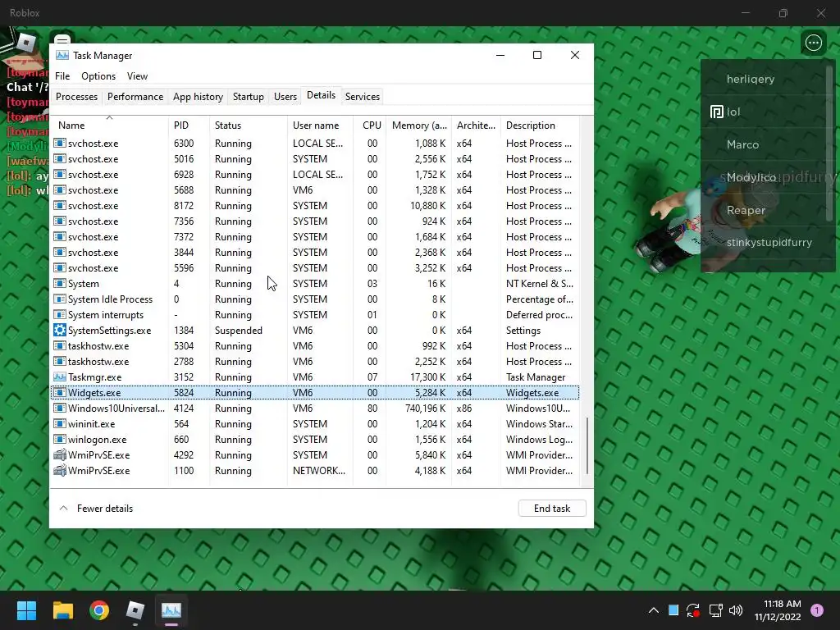840x630 pixels.
Task: Click the Taskmgr.exe process icon
Action: tap(59, 377)
